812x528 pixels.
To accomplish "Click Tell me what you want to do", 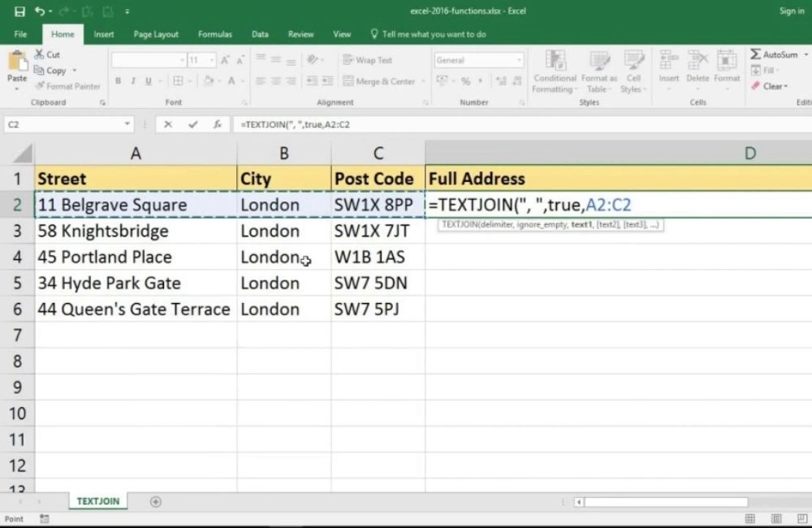I will click(429, 34).
